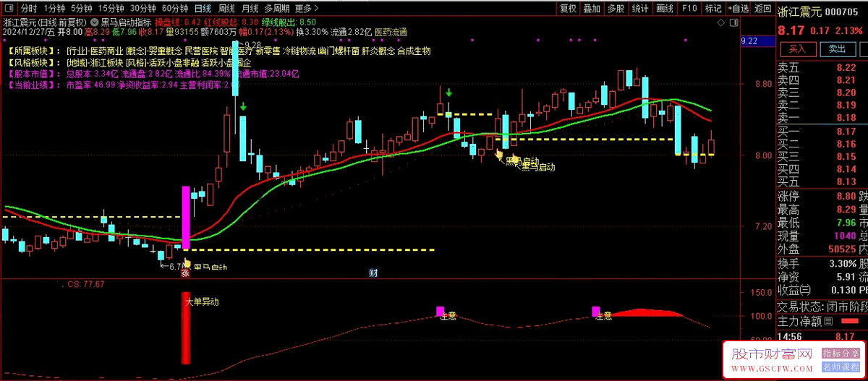Click the 涨 marker under the magenta candle
This screenshot has height=381, width=868.
tap(184, 273)
